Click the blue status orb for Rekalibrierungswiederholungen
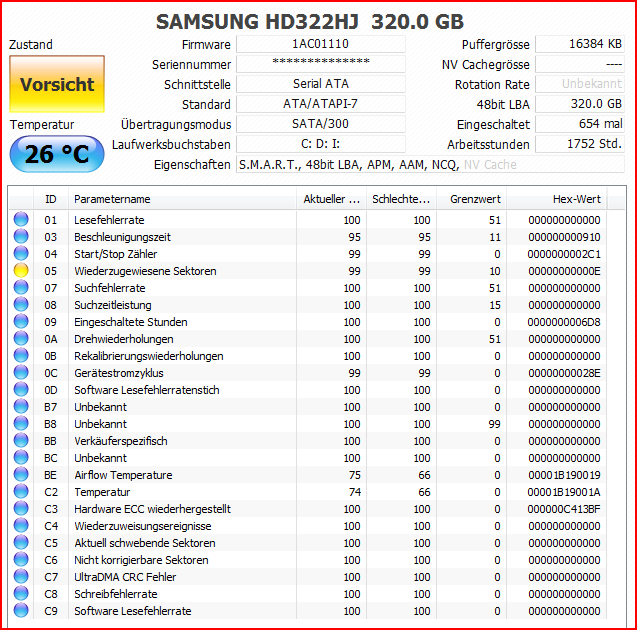Image resolution: width=637 pixels, height=630 pixels. click(21, 356)
